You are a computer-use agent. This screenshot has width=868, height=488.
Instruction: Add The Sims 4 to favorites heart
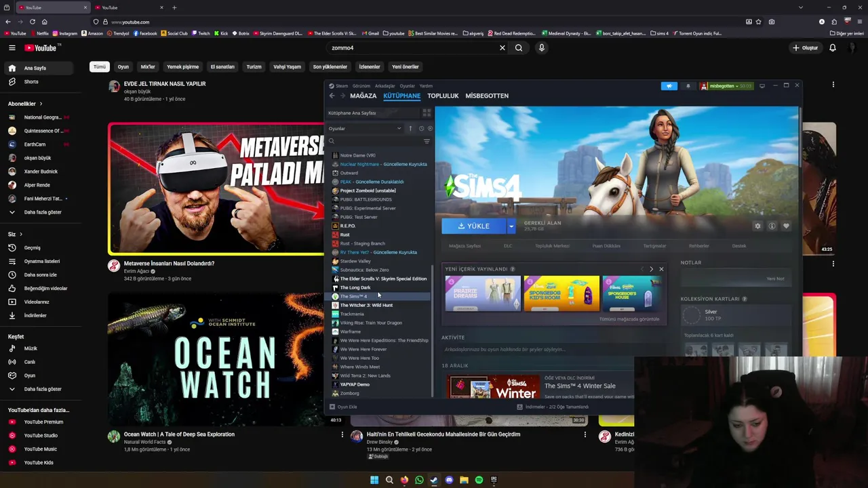click(786, 226)
